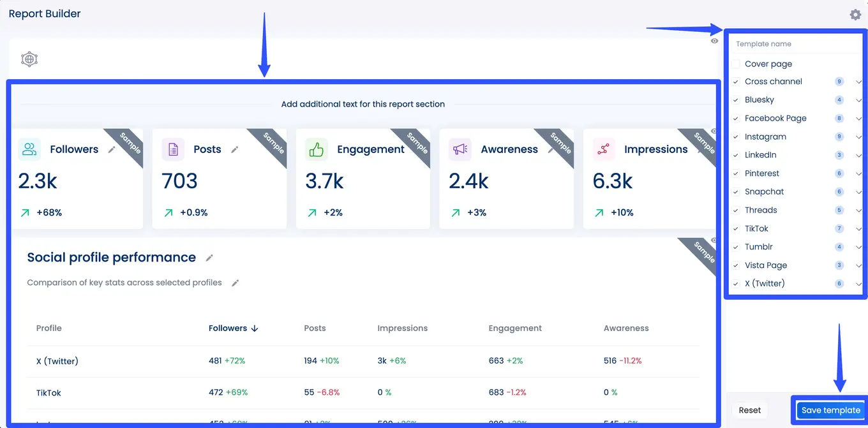The height and width of the screenshot is (428, 868).
Task: Edit the comparison subtitle via pencil icon
Action: click(x=236, y=283)
